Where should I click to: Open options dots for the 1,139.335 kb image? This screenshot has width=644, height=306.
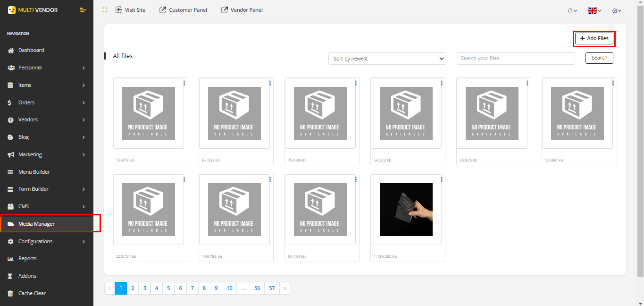pos(442,179)
